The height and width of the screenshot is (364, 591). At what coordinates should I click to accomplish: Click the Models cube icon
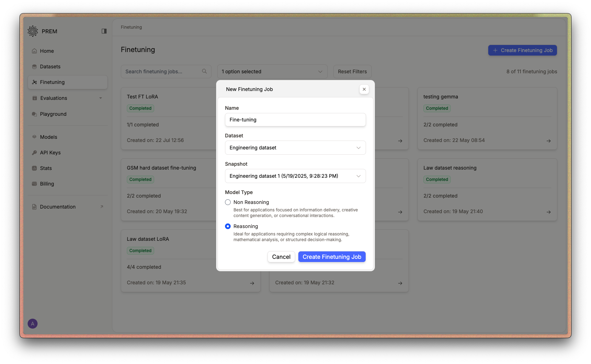tap(34, 137)
